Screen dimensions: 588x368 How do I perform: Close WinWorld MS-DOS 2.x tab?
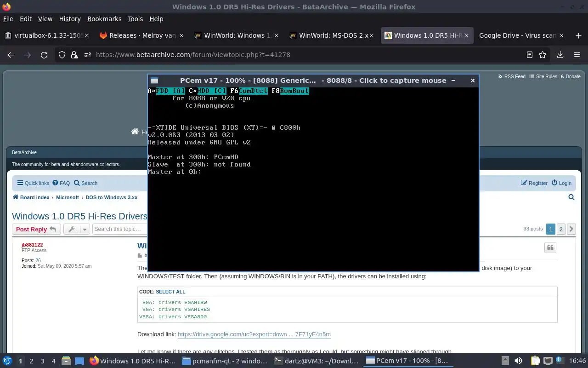[x=371, y=35]
